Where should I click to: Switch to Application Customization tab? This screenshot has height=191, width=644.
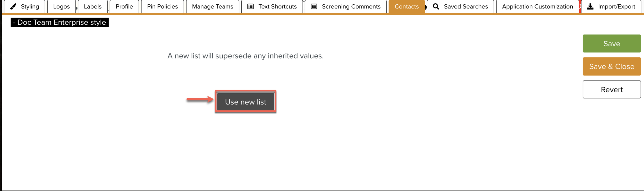click(537, 6)
